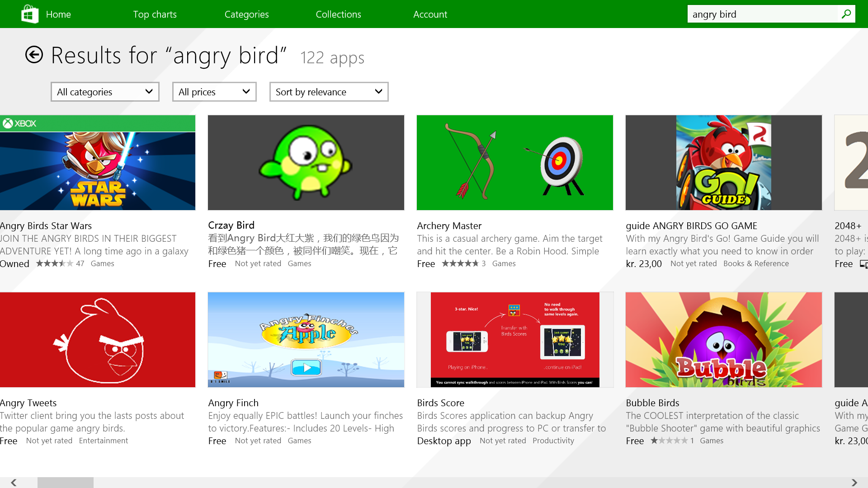The height and width of the screenshot is (488, 868).
Task: Expand the All prices dropdown
Action: point(214,92)
